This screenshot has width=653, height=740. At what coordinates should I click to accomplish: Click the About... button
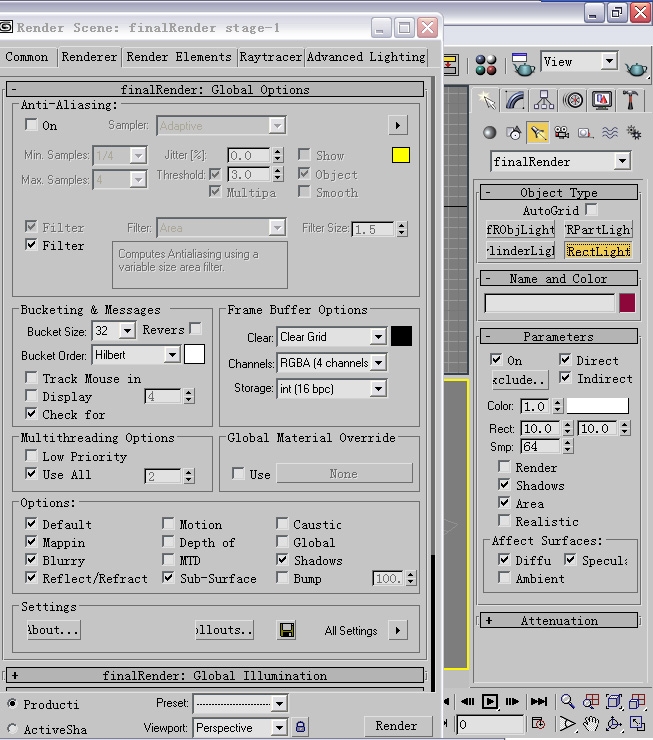point(53,630)
